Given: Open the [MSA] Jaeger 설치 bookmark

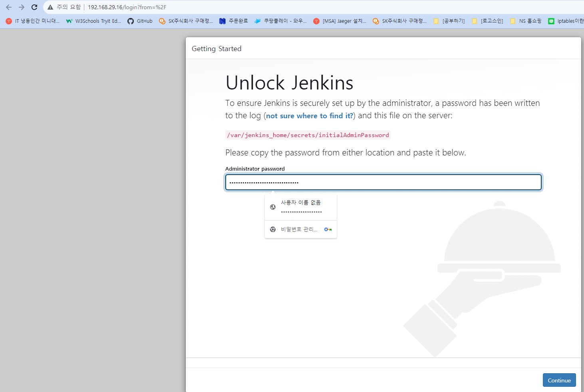Looking at the screenshot, I should (x=340, y=21).
